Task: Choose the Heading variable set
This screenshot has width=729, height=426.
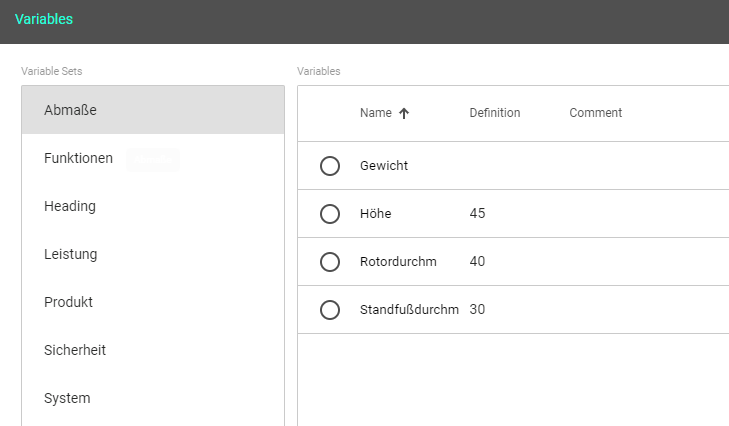Action: tap(70, 206)
